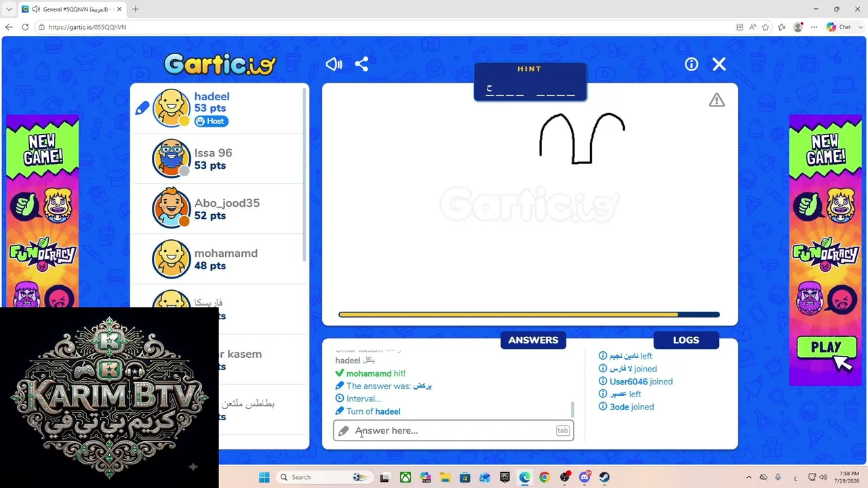
Task: Open the share room icon
Action: coord(361,64)
